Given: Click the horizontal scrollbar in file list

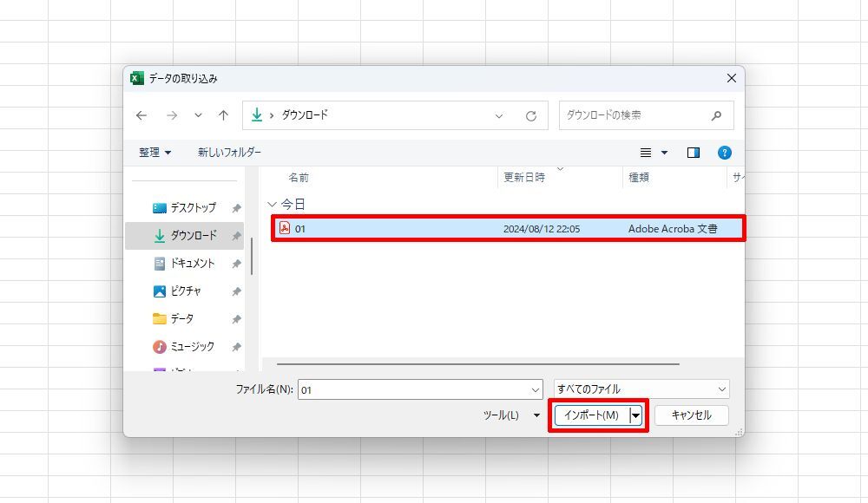Looking at the screenshot, I should click(477, 364).
